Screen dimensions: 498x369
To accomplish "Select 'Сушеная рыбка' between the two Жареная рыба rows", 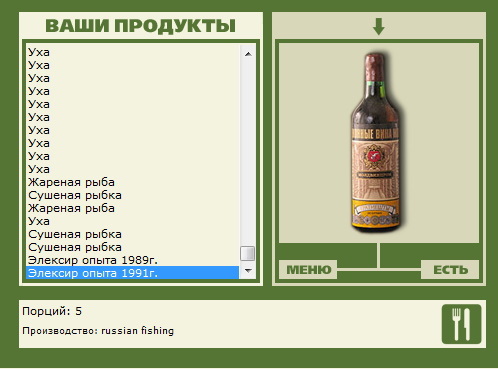I will point(132,195).
